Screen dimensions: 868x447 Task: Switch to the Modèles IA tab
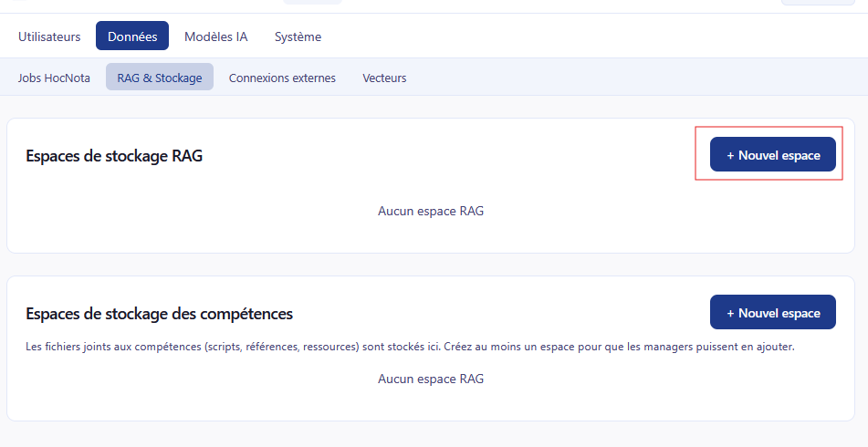pos(216,36)
